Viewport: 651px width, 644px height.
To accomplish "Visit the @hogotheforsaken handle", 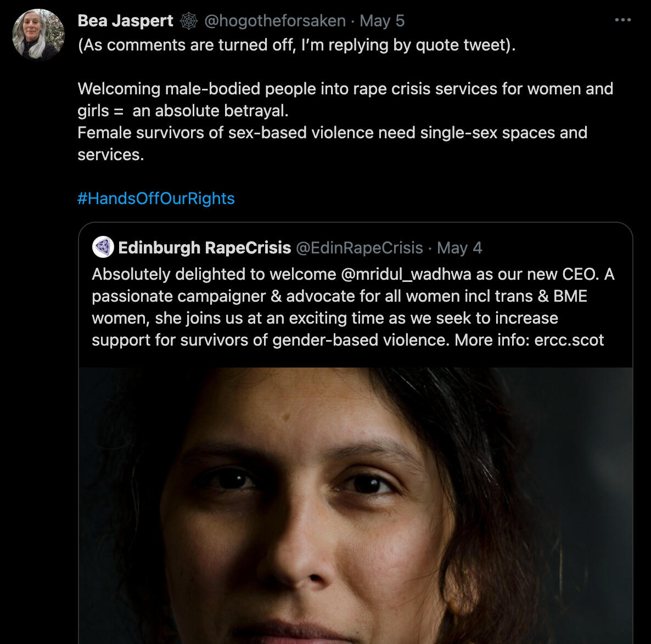I will pos(275,21).
